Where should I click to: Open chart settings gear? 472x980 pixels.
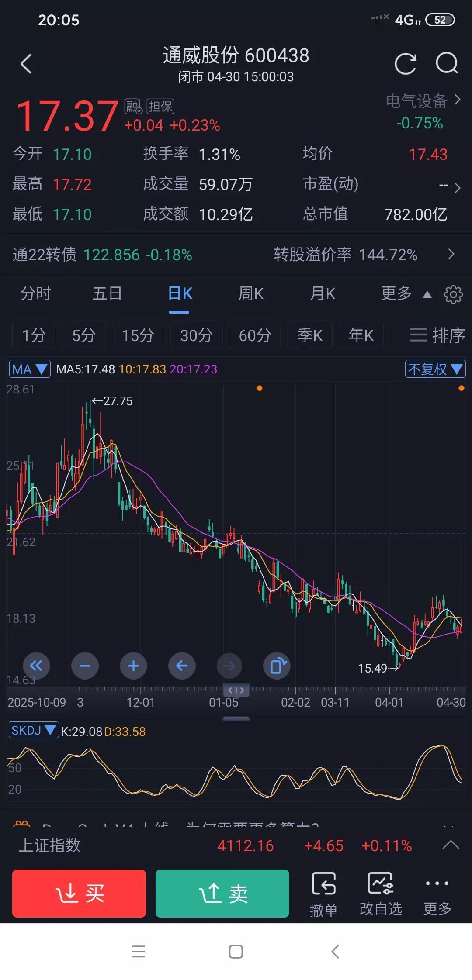(x=453, y=294)
